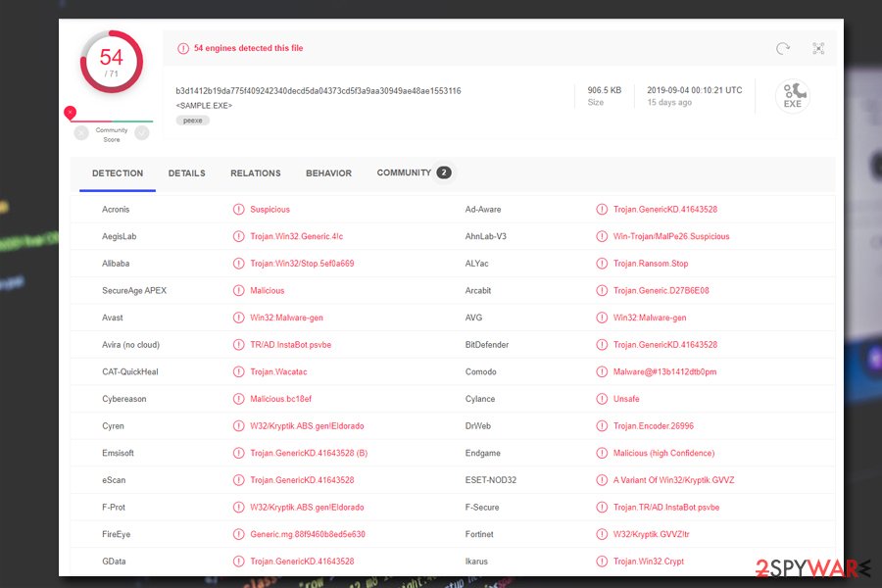Click the GData engine name
Viewport: 882px width, 588px height.
pos(114,561)
